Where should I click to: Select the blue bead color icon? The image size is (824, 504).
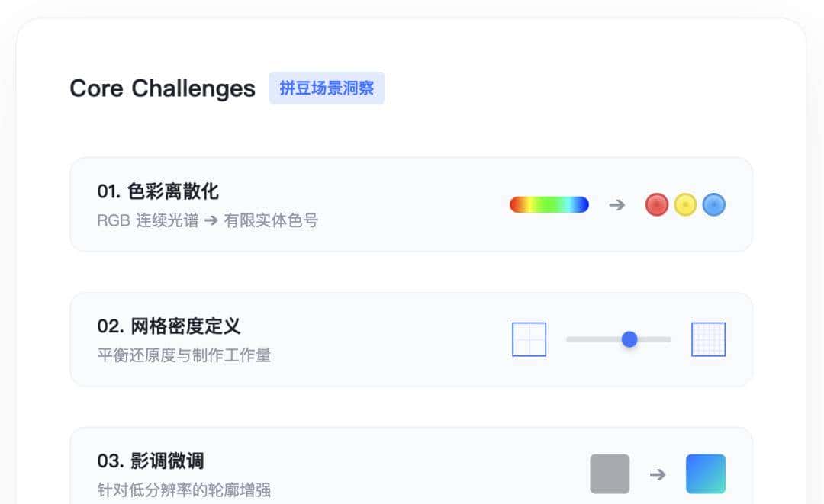coord(713,204)
